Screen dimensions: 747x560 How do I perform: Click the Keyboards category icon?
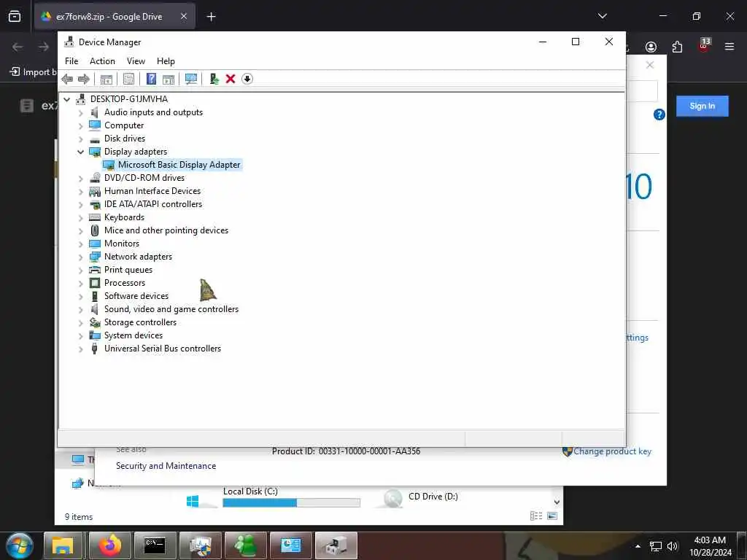pyautogui.click(x=95, y=217)
